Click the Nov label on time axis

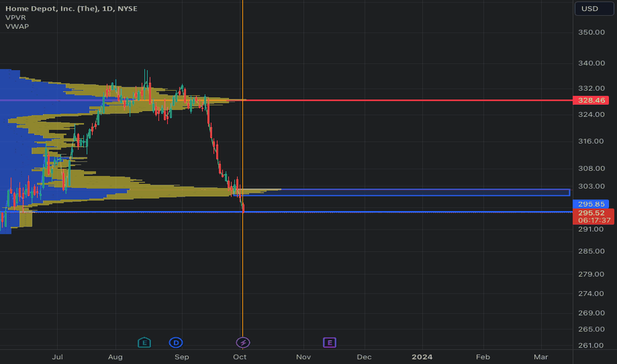[303, 357]
